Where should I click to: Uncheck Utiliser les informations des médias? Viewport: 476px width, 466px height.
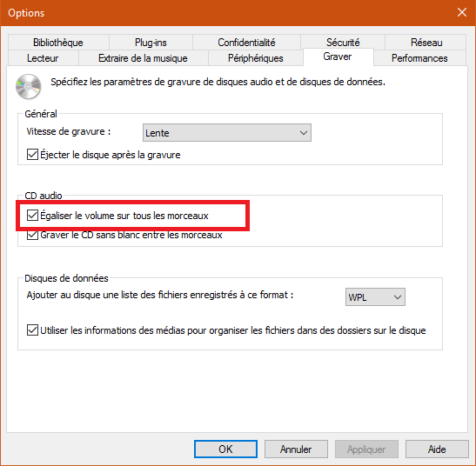(x=32, y=330)
